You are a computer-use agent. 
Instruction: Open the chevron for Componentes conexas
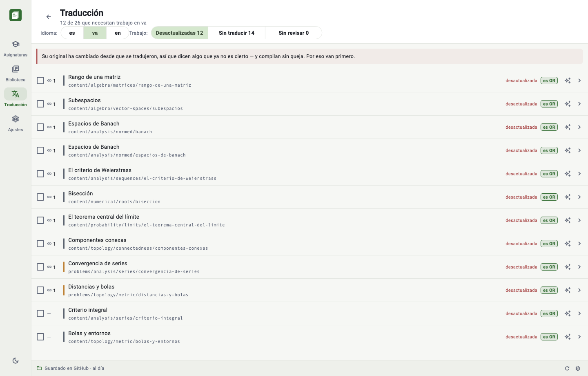579,244
